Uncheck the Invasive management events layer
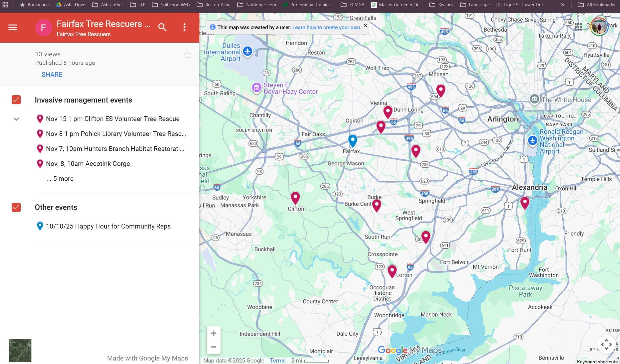Image resolution: width=620 pixels, height=364 pixels. click(16, 100)
